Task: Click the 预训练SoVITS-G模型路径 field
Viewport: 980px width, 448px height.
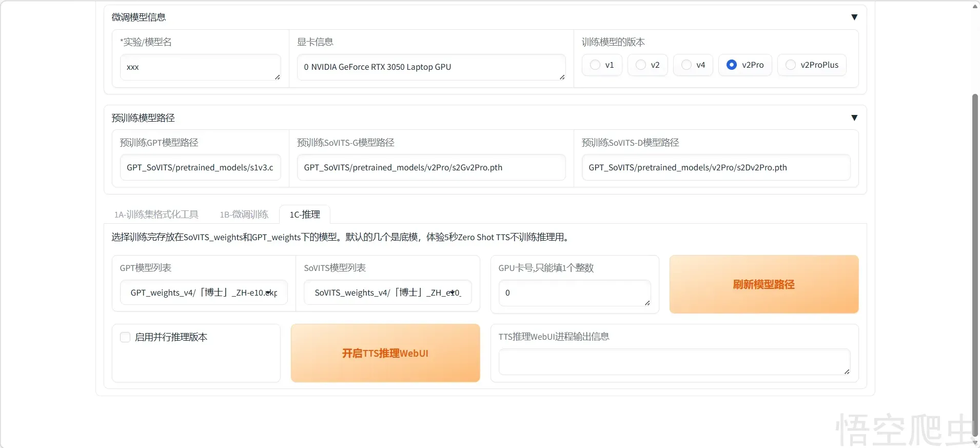Action: [431, 168]
